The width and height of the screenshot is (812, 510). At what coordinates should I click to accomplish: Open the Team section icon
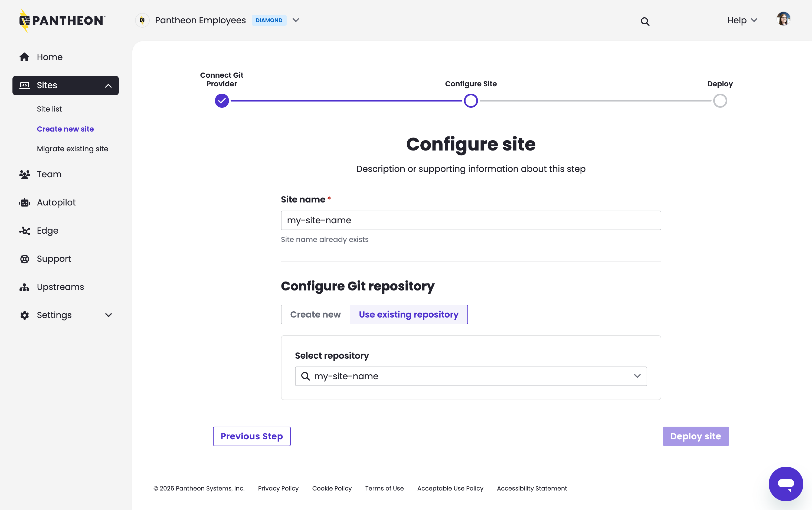25,174
